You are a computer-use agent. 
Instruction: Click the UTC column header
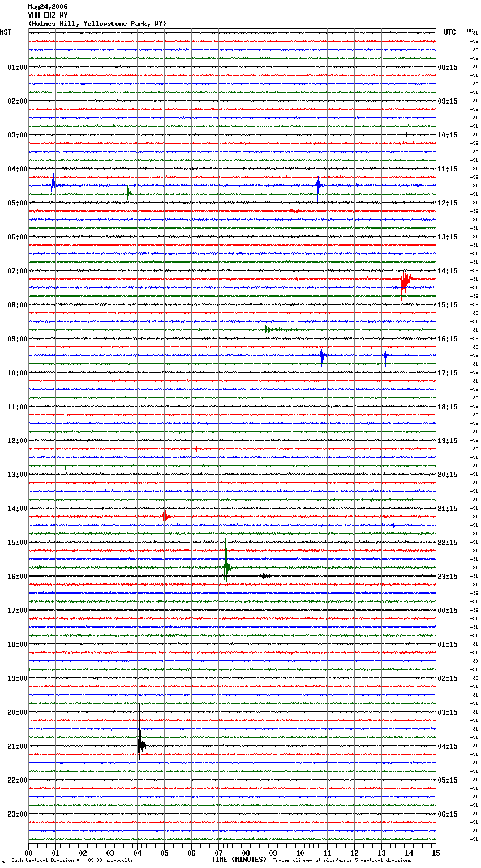[x=450, y=32]
